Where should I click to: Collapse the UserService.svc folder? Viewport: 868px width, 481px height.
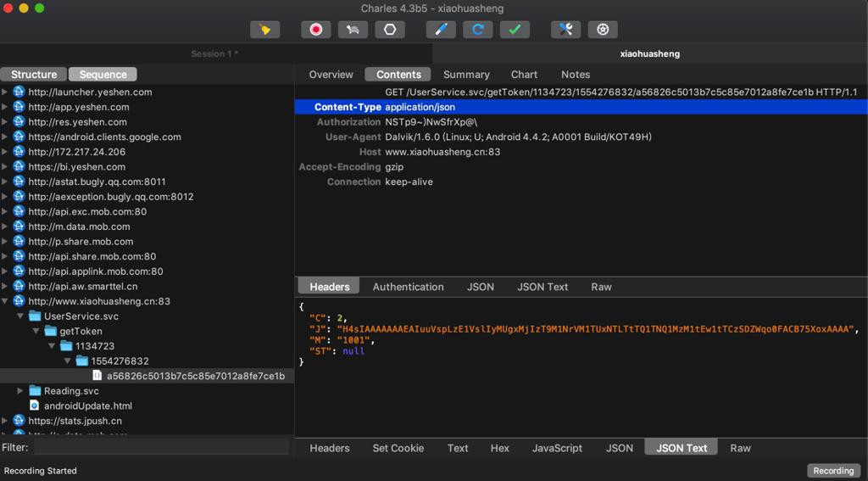(x=20, y=316)
